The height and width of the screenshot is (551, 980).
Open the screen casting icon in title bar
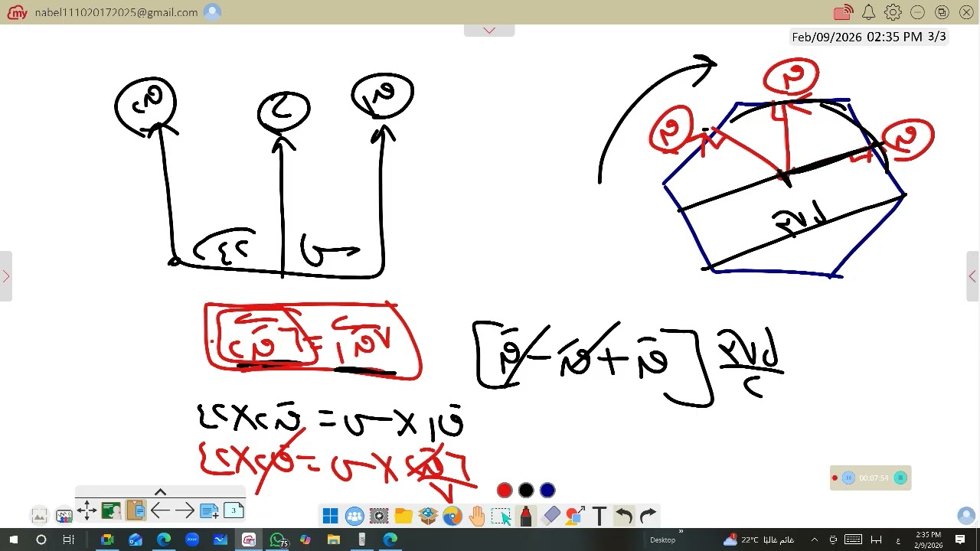pyautogui.click(x=843, y=12)
